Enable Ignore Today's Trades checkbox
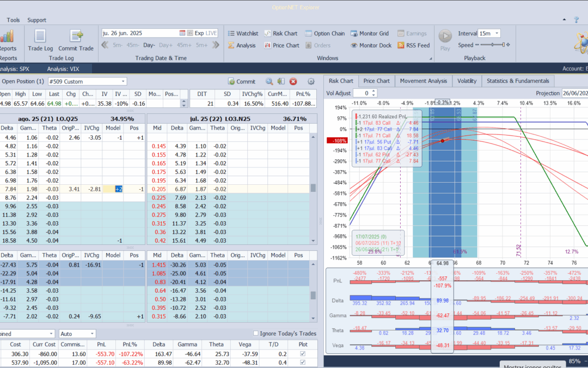Screen dimensions: 588x368 [256, 333]
